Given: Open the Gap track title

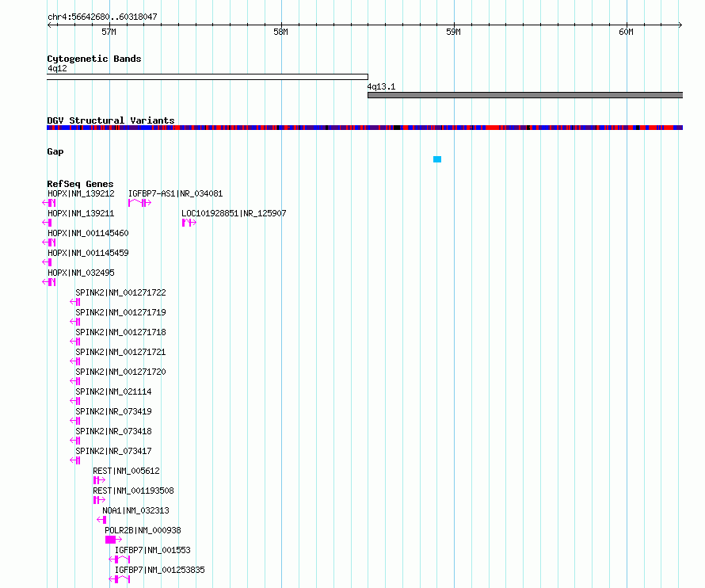Looking at the screenshot, I should (55, 151).
